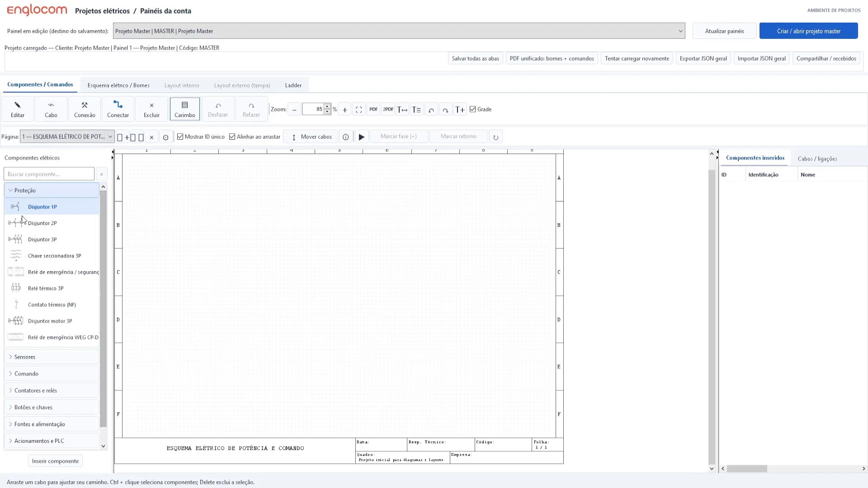Viewport: 868px width, 488px height.
Task: Open the Layout interno tab
Action: pyautogui.click(x=182, y=85)
